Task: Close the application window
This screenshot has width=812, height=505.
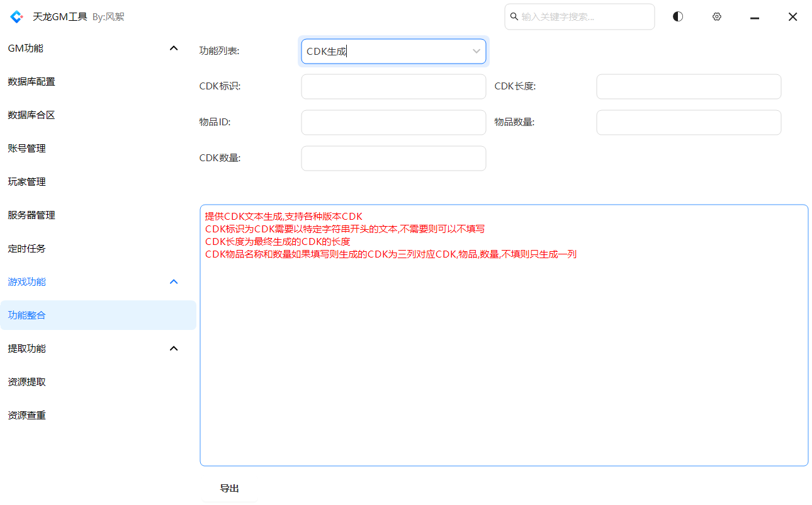Action: [792, 17]
